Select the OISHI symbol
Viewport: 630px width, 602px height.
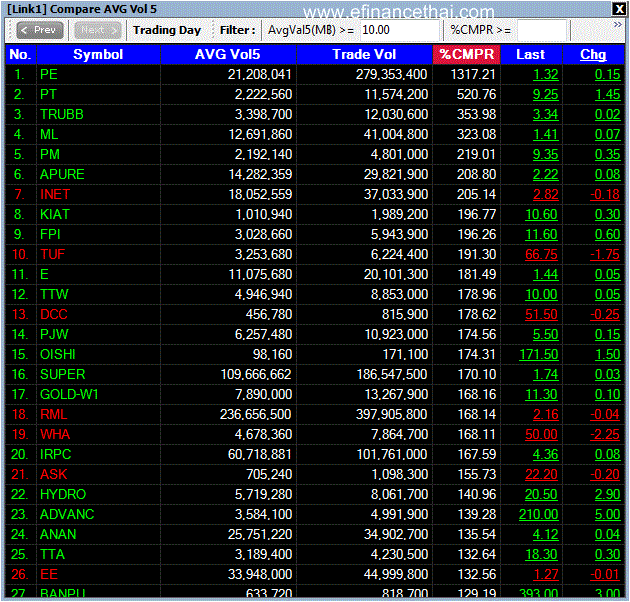pos(58,354)
